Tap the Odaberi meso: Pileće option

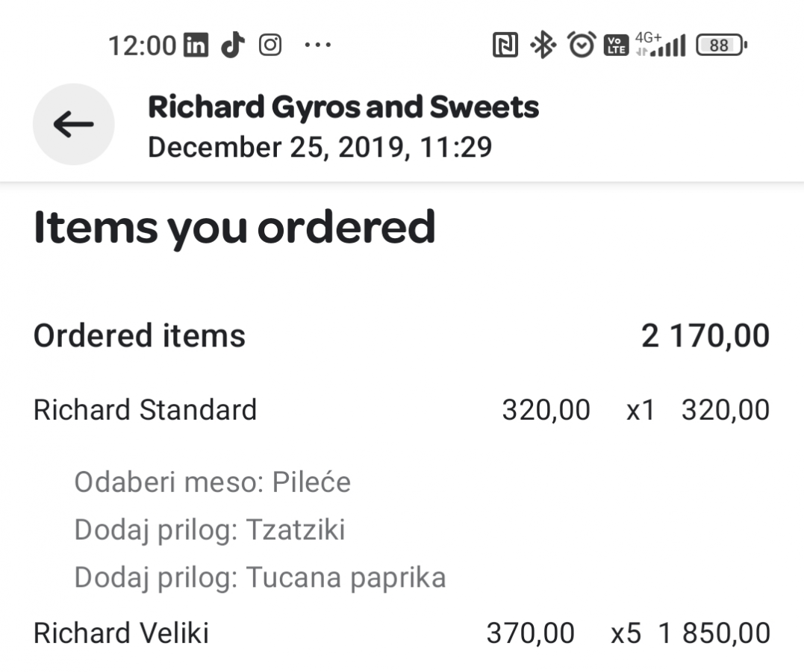[x=212, y=482]
